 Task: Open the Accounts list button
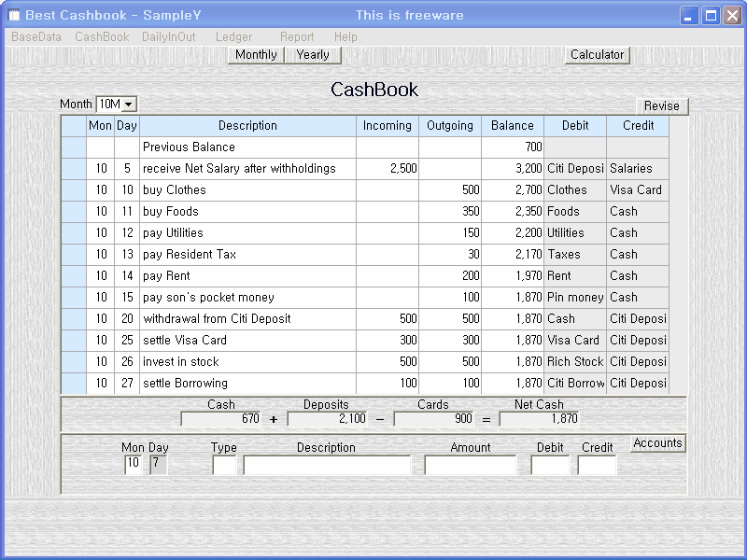[x=657, y=443]
